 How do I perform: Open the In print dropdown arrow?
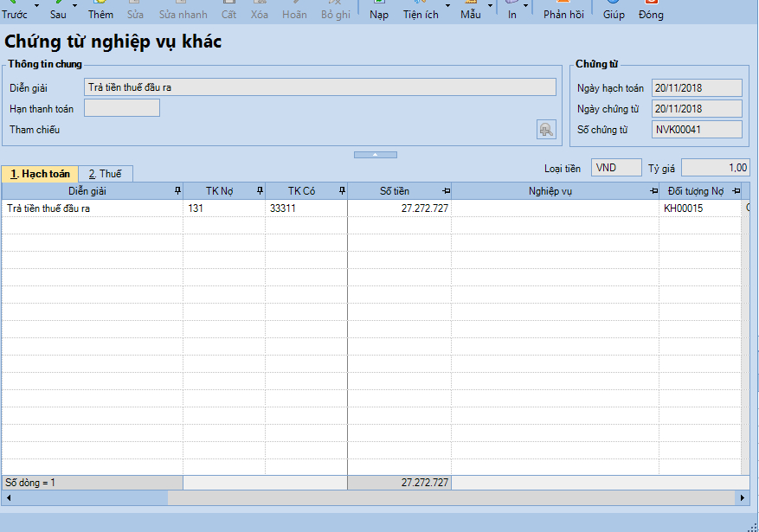pos(526,7)
